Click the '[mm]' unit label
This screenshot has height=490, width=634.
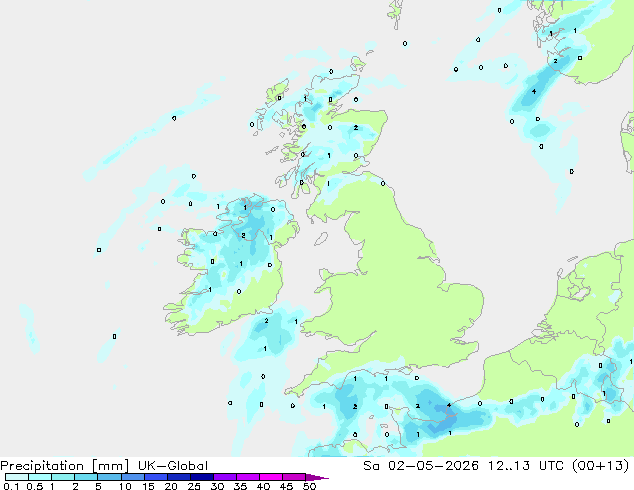tap(110, 466)
